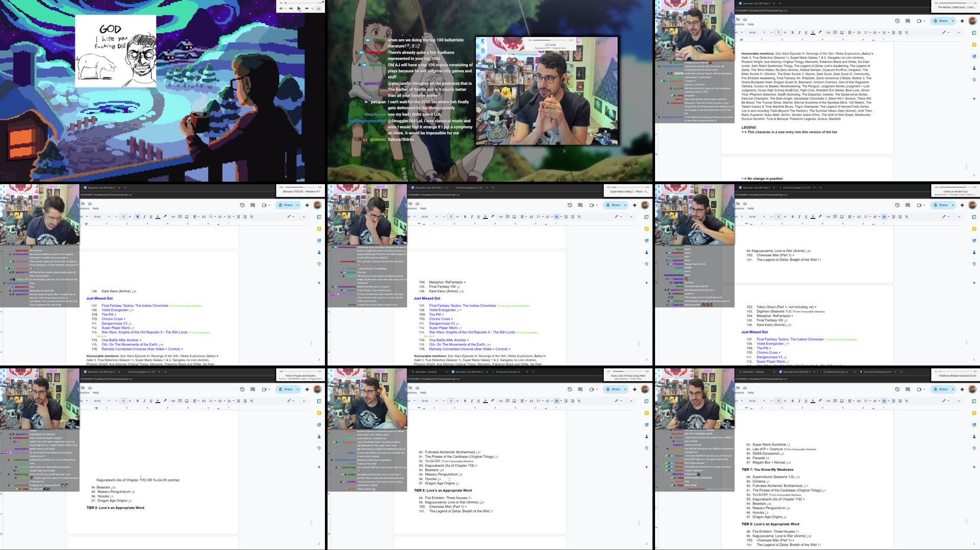Select the text color tool

coord(813,32)
